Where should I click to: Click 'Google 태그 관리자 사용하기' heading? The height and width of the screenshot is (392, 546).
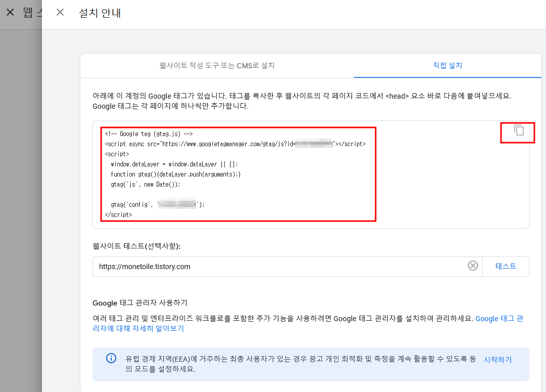click(x=140, y=303)
